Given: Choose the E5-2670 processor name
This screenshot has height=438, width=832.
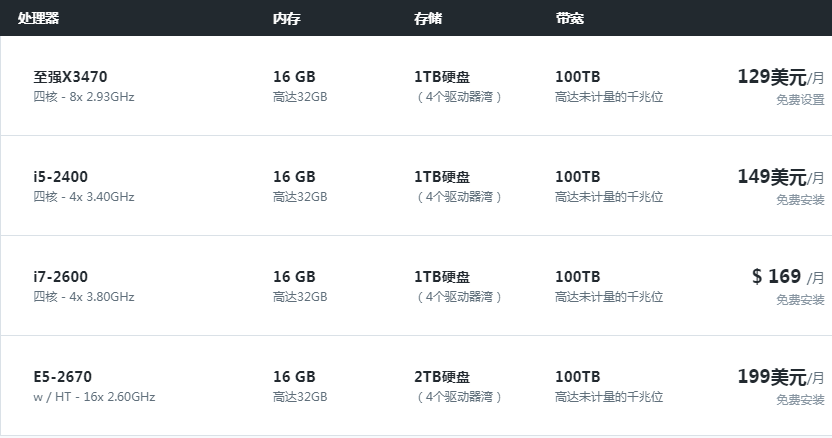Looking at the screenshot, I should click(62, 377).
